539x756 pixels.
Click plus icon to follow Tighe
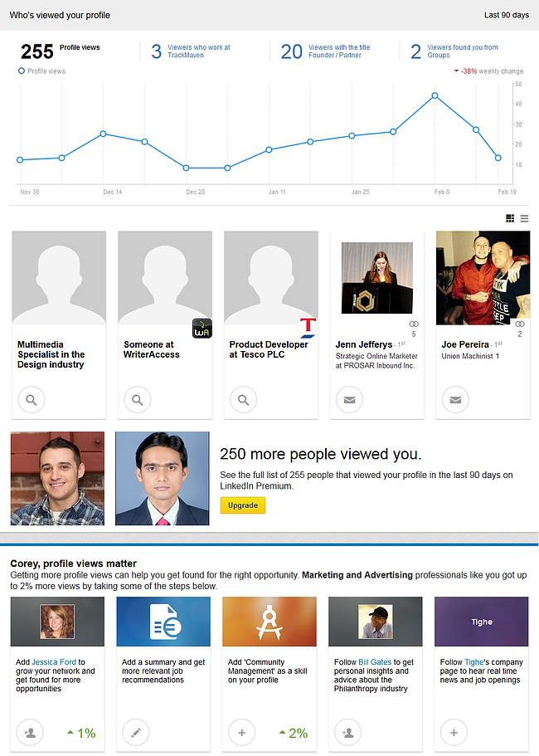pyautogui.click(x=454, y=733)
